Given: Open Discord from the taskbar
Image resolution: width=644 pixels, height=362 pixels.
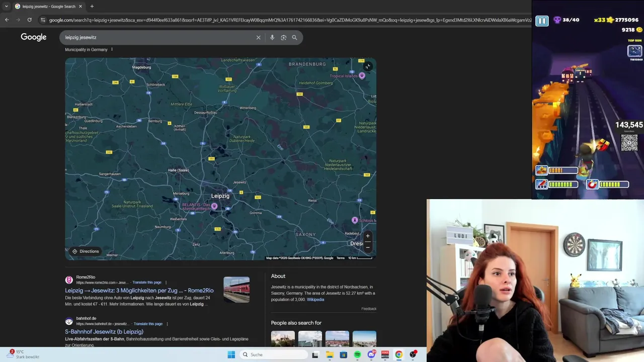Looking at the screenshot, I should [x=371, y=354].
